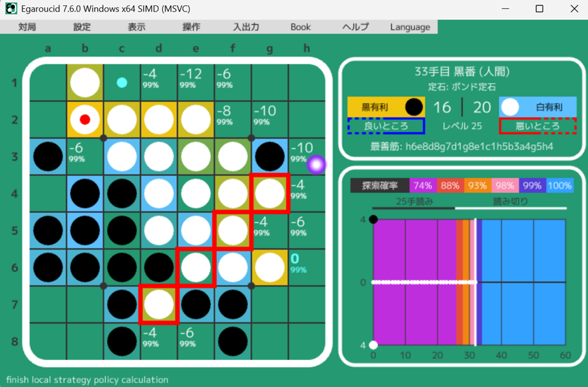This screenshot has width=588, height=387.
Task: Toggle the red-dashed 悪いところ indicator
Action: click(537, 126)
